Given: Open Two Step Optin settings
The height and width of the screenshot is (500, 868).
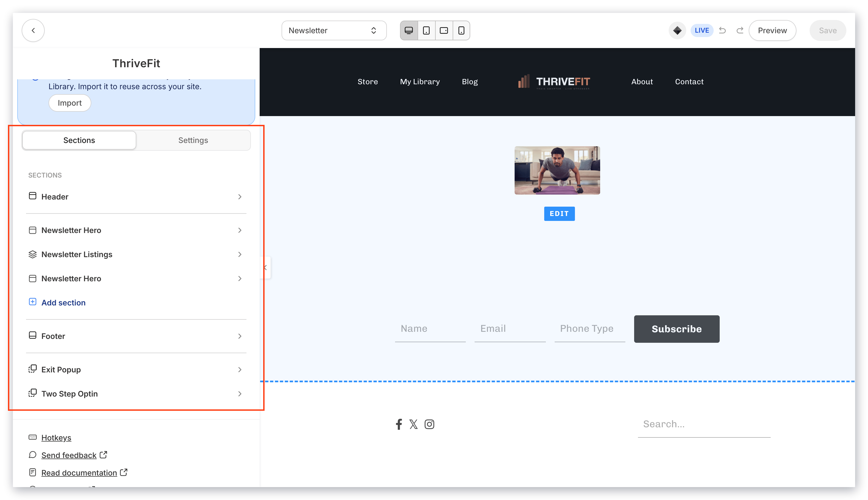Looking at the screenshot, I should tap(136, 394).
